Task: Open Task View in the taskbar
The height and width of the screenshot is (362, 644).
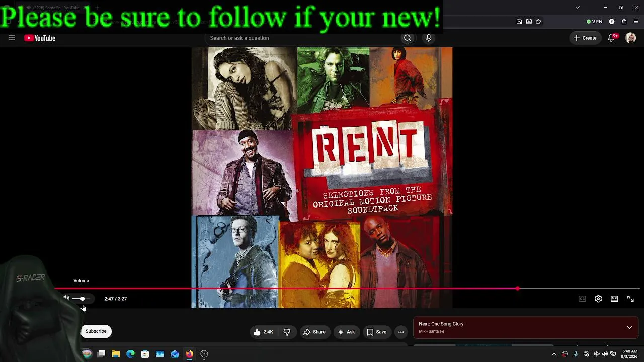Action: [101, 354]
